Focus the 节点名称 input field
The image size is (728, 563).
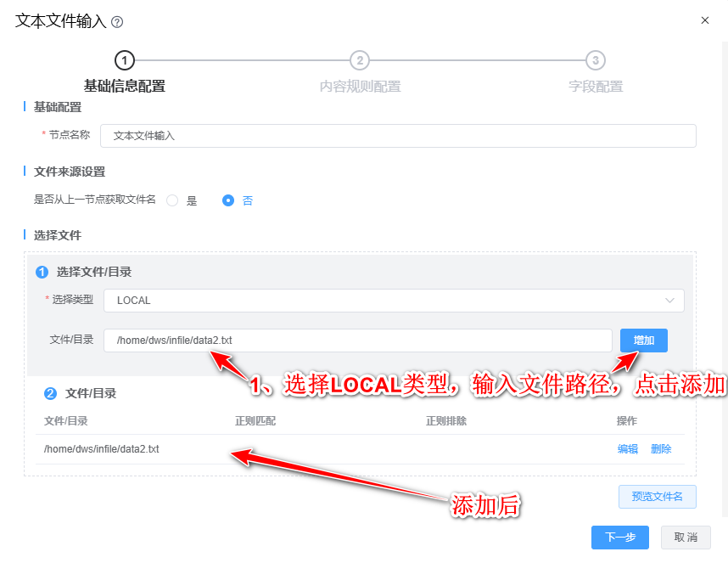(398, 136)
